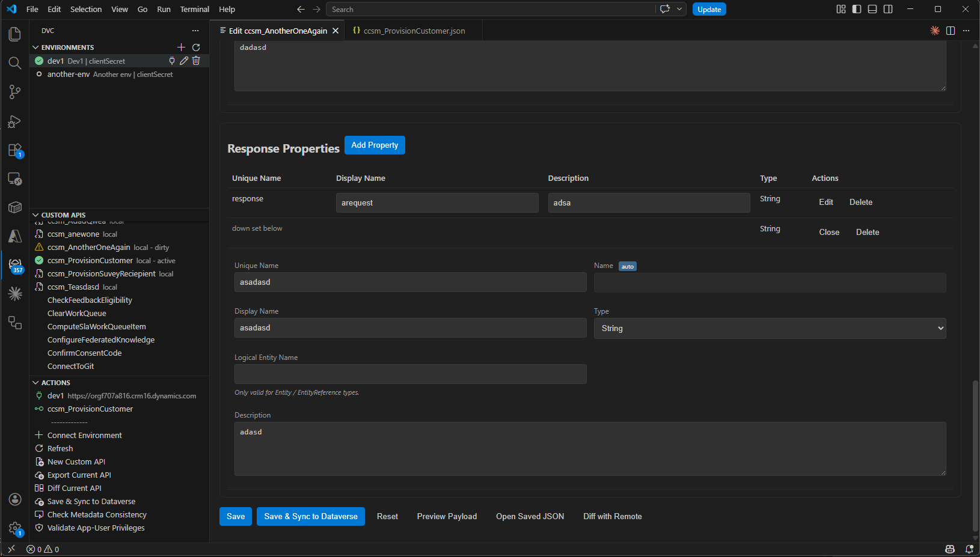This screenshot has width=980, height=557.
Task: Click Save & Sync to Dataverse button
Action: (x=311, y=516)
